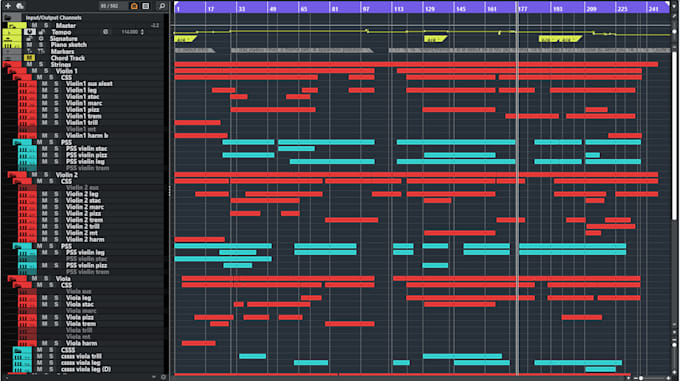Collapse the Violin 2 folder
This screenshot has width=680, height=381.
coord(12,175)
